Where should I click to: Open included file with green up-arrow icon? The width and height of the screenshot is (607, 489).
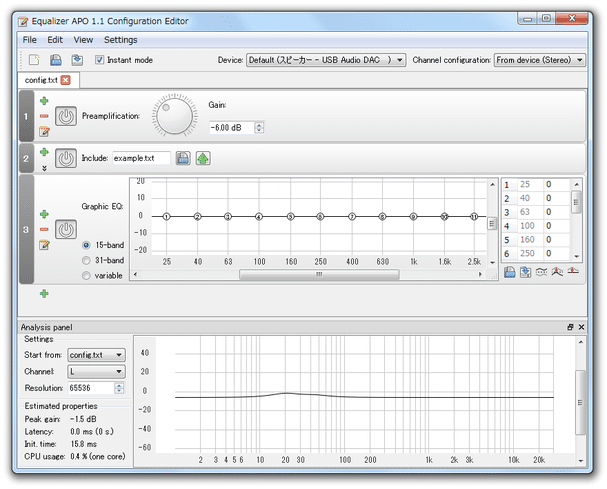[203, 158]
